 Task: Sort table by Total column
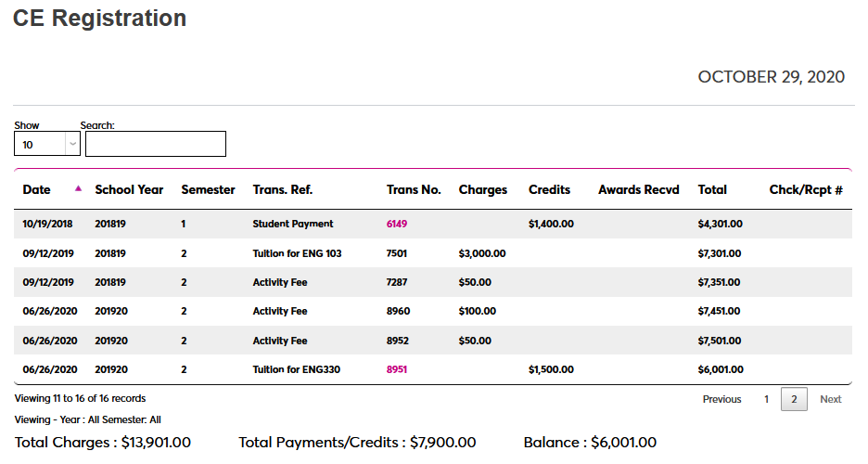click(x=712, y=189)
